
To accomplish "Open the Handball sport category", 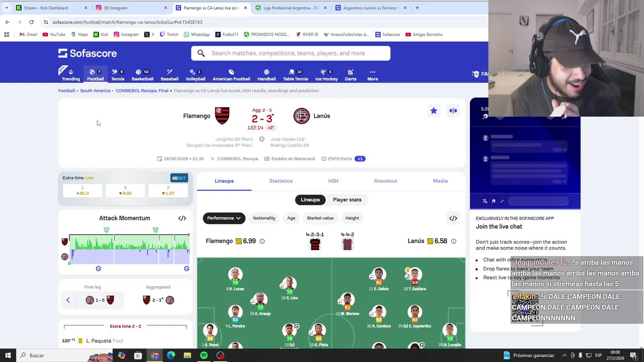I will [267, 75].
